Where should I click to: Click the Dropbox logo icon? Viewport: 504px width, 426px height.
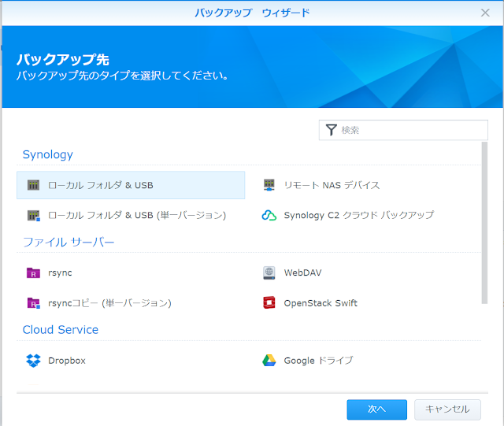(x=33, y=361)
